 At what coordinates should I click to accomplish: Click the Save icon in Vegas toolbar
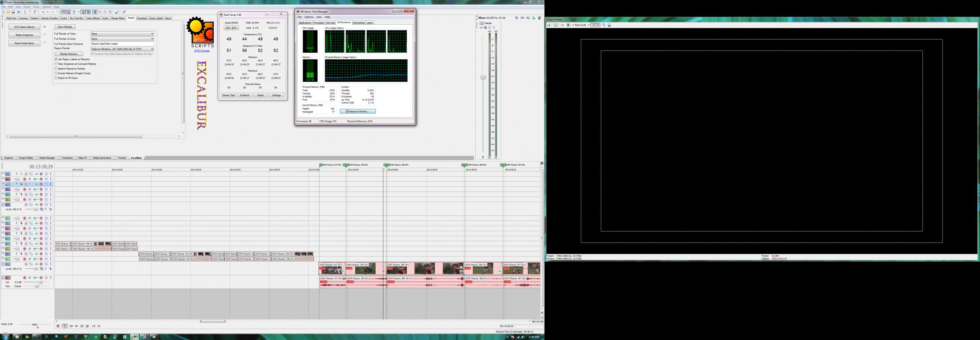(13, 12)
